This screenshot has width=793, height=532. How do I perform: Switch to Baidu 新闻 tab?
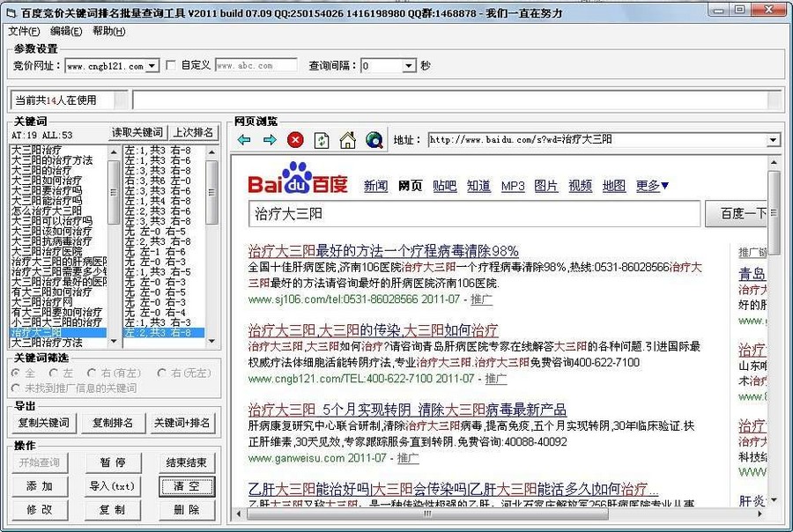coord(375,186)
